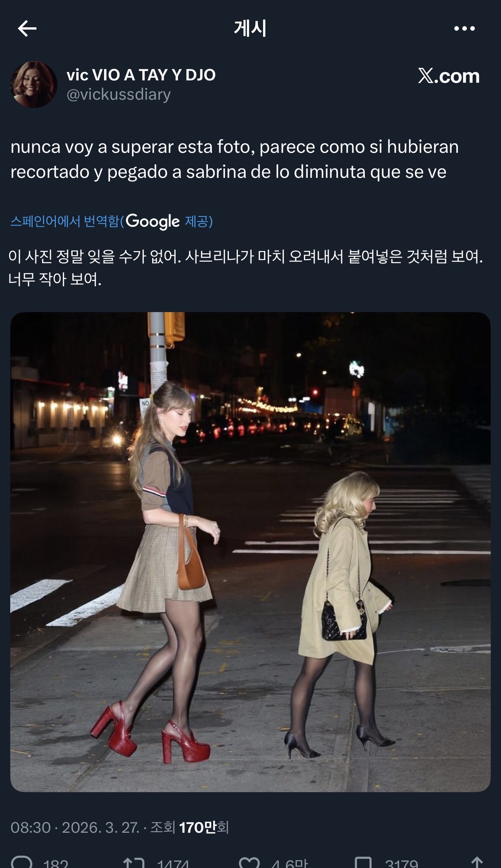Tap the back arrow to leave post

[x=27, y=28]
